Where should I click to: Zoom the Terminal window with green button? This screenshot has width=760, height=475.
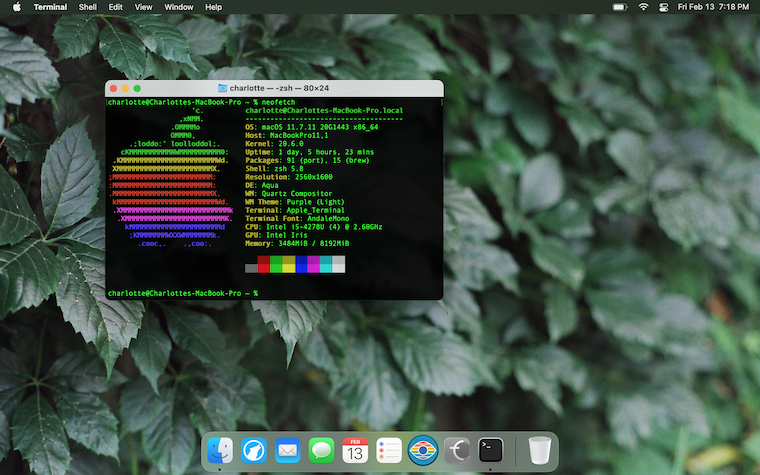pyautogui.click(x=137, y=88)
